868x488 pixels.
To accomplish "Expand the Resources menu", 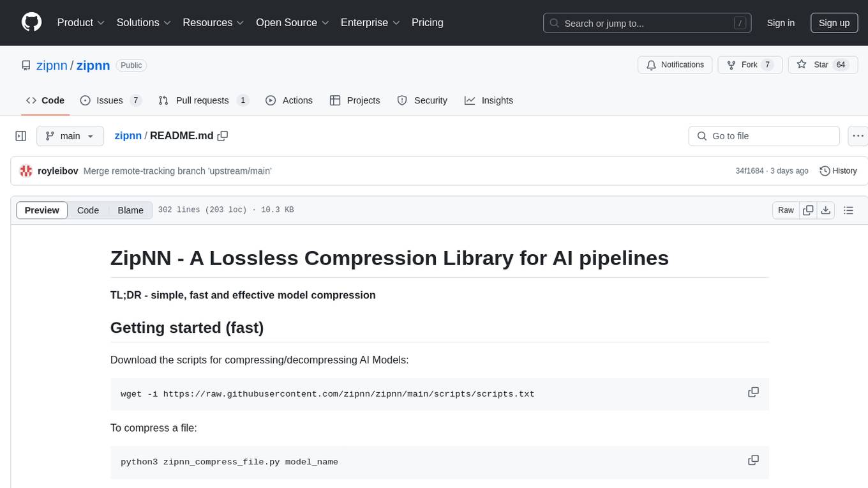I will [x=213, y=22].
